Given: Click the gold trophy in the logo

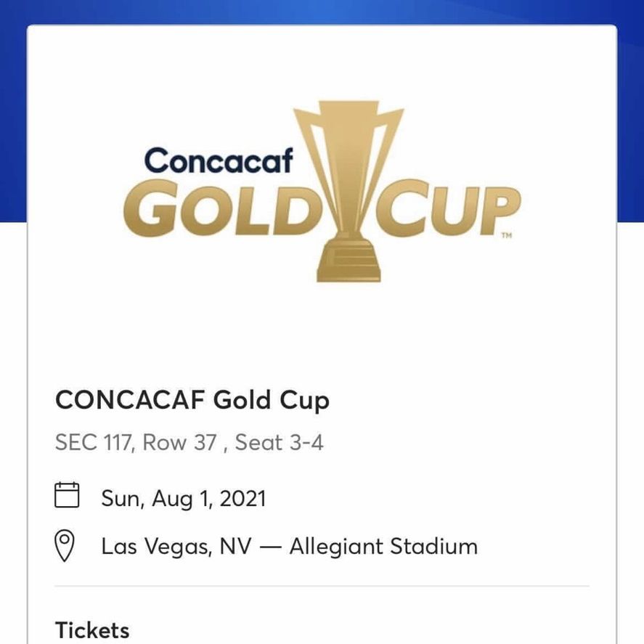Looking at the screenshot, I should [x=349, y=191].
